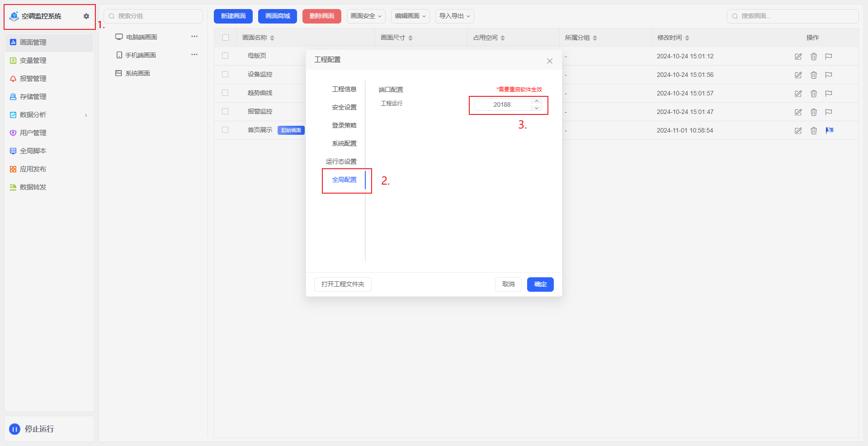Click the 打开工程文件夹 button

click(343, 285)
